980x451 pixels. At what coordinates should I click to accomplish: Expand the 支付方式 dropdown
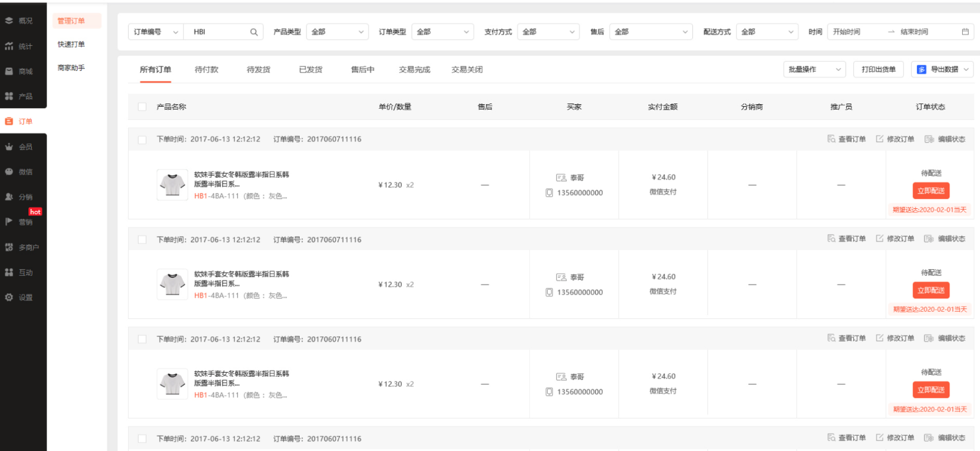548,32
